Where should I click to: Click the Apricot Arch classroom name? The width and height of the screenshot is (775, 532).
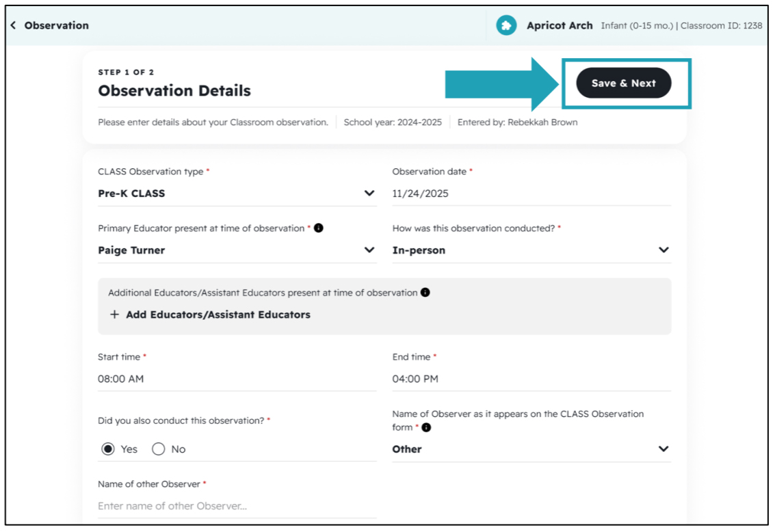(x=560, y=26)
